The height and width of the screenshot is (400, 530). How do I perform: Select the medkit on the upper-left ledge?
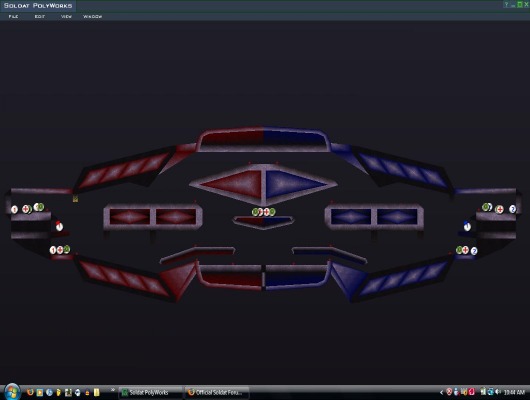pyautogui.click(x=26, y=209)
